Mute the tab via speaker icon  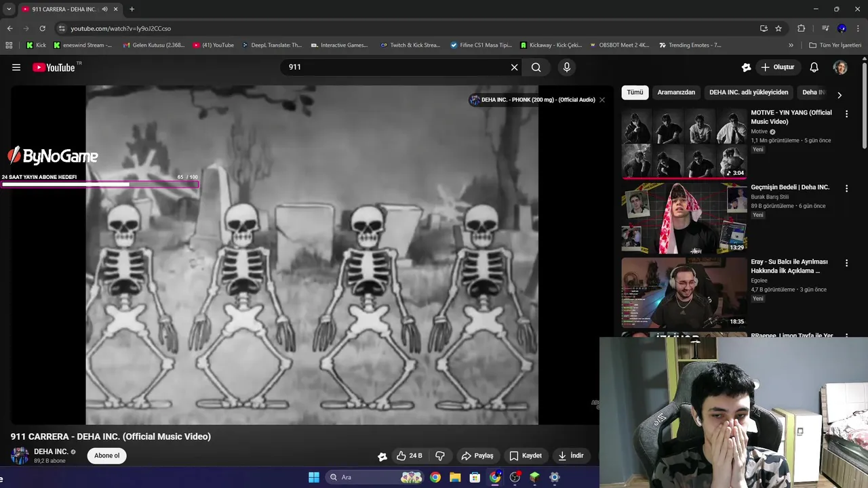104,9
